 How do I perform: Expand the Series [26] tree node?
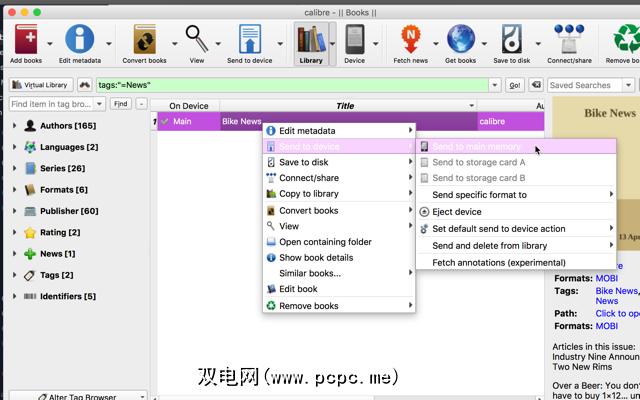tap(14, 168)
